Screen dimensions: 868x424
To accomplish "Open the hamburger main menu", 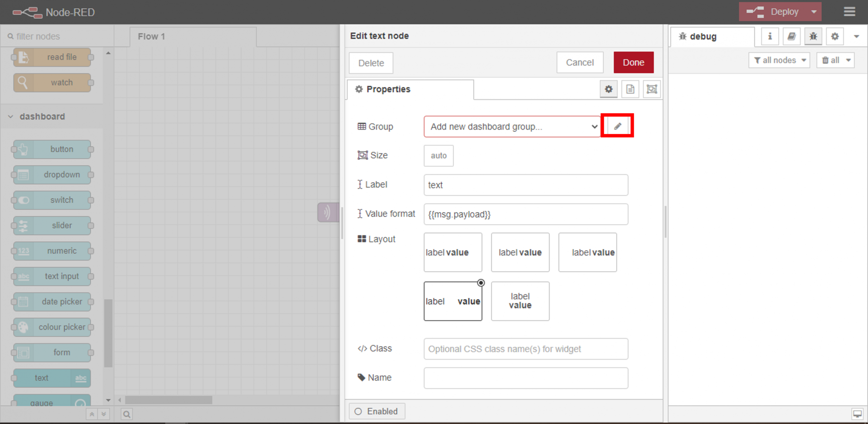I will pos(850,12).
